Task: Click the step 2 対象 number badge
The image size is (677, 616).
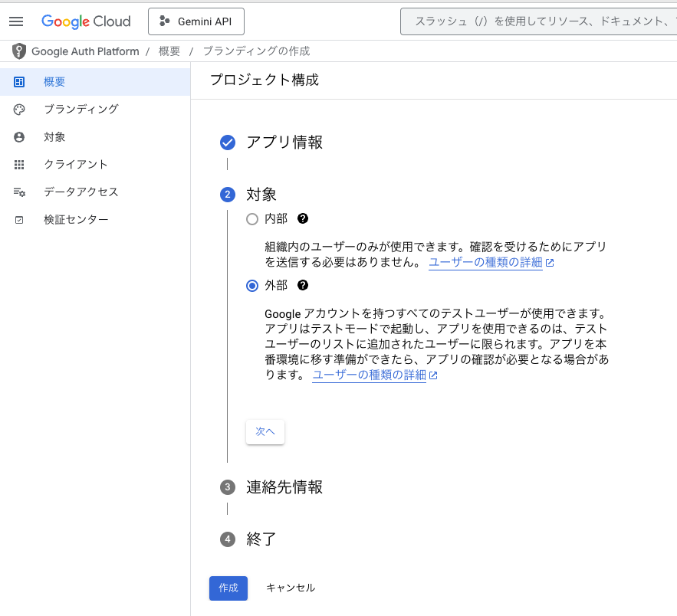Action: [x=228, y=195]
